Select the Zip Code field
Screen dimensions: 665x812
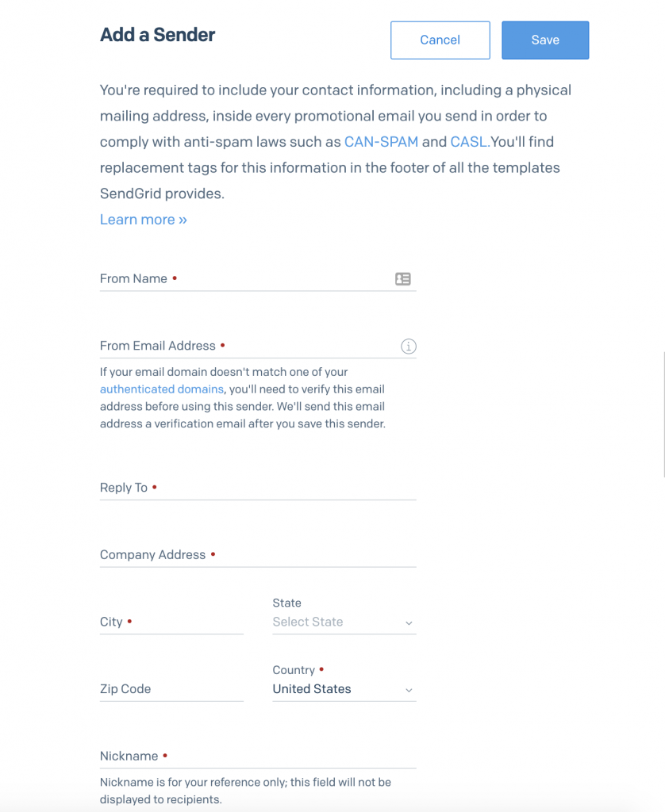tap(171, 689)
